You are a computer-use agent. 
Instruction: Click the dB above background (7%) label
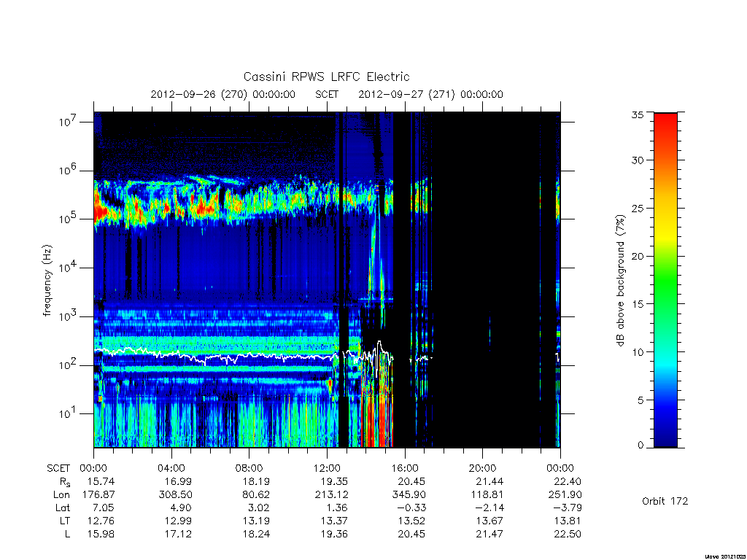(x=620, y=281)
